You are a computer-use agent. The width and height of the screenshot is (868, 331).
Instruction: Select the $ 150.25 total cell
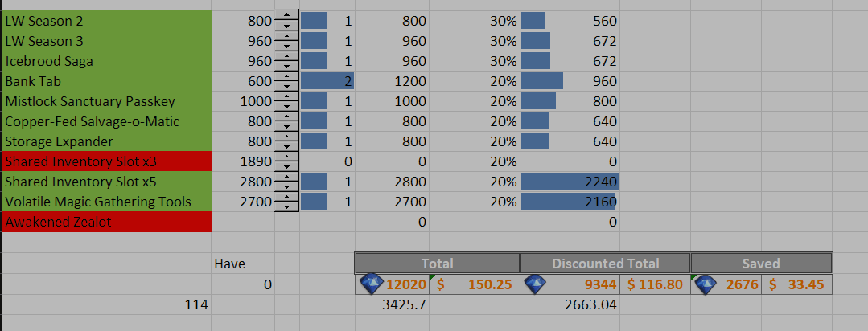(x=475, y=284)
